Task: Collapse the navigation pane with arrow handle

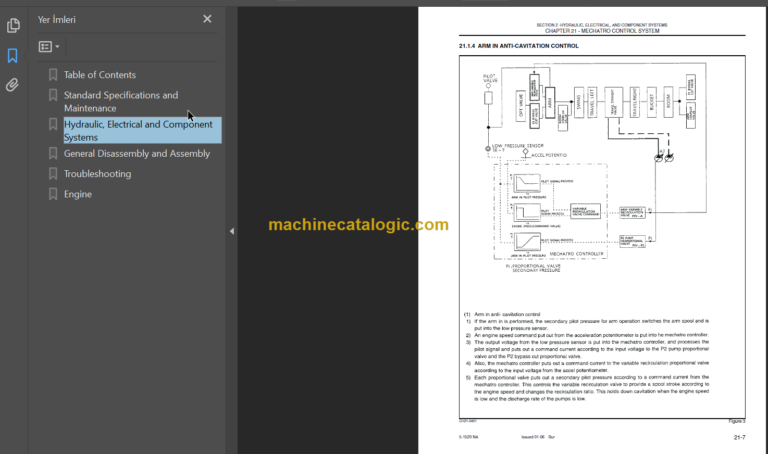Action: (x=232, y=231)
